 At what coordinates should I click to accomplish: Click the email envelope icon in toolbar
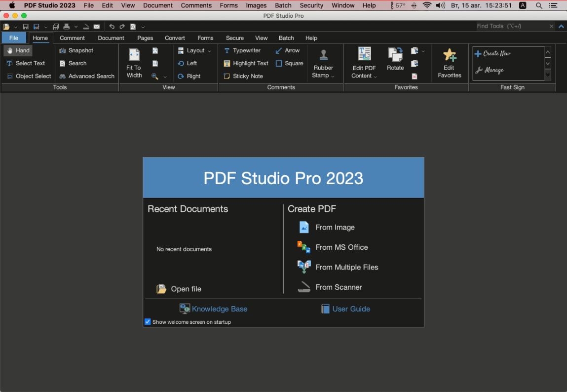97,26
